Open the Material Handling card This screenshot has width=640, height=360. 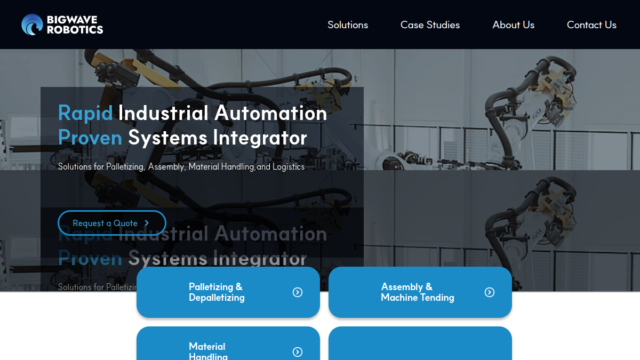[228, 343]
